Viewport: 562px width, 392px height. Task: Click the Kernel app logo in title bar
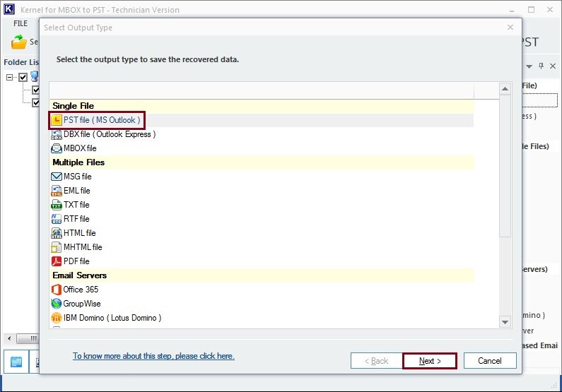9,9
